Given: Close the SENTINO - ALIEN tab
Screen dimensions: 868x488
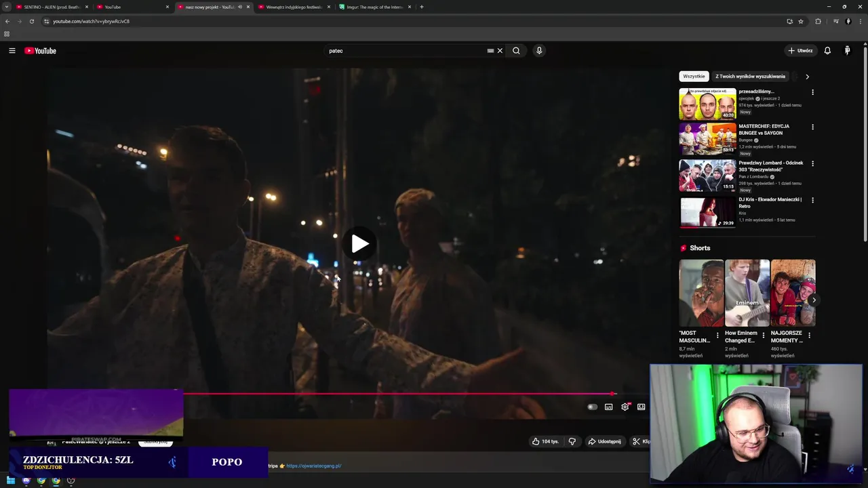Looking at the screenshot, I should coord(87,7).
